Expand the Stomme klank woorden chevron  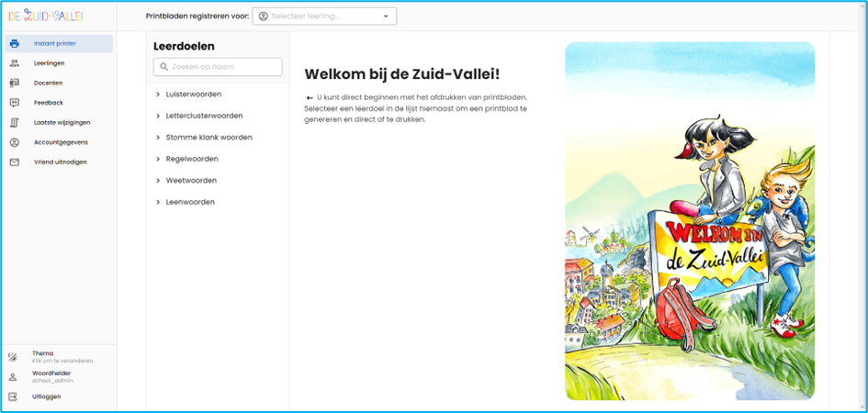click(158, 138)
